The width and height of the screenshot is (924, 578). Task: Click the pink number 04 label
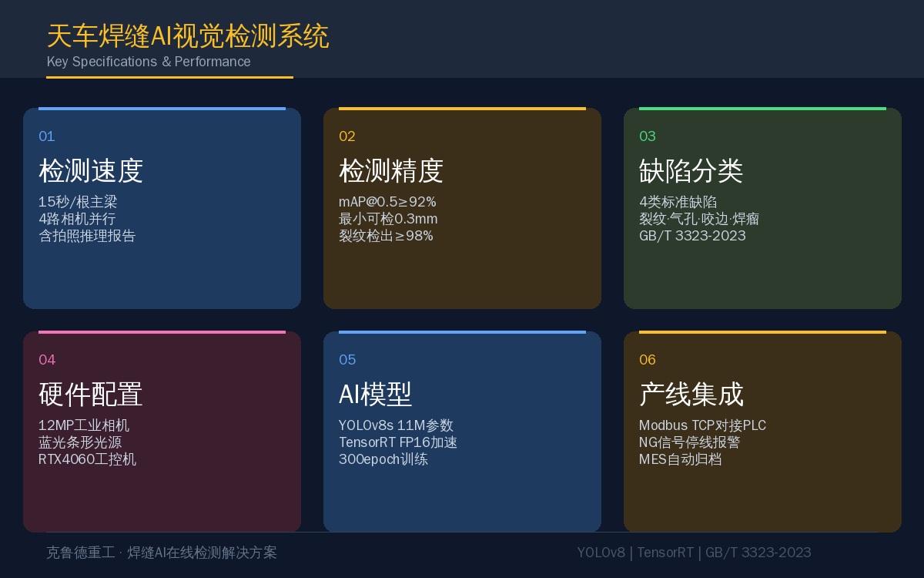click(x=47, y=360)
